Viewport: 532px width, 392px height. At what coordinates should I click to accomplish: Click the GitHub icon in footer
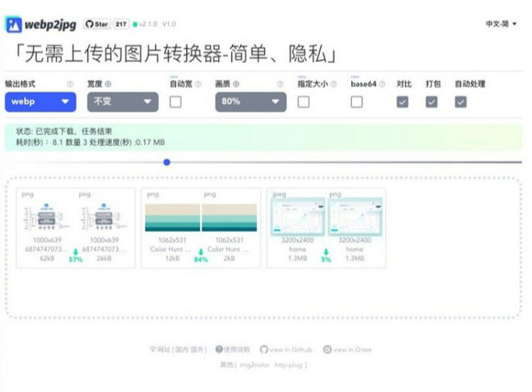point(264,350)
